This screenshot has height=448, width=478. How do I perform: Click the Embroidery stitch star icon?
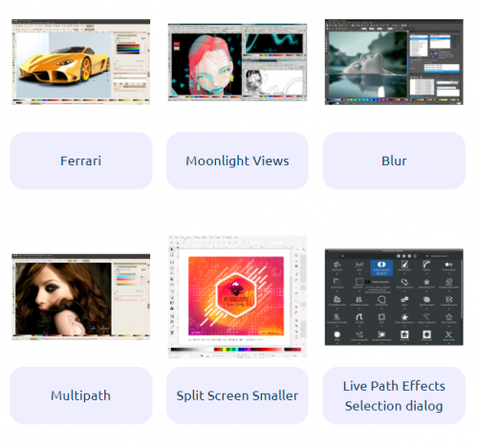pos(426,282)
